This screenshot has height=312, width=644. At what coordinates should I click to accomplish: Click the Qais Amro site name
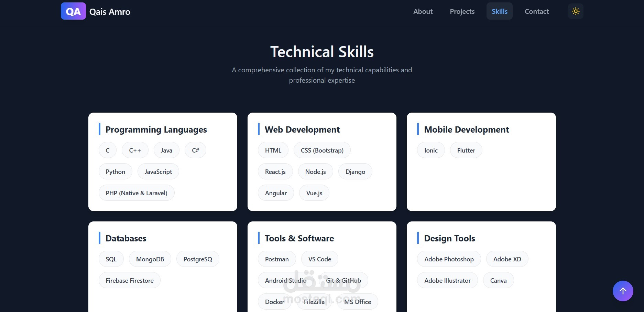point(110,12)
